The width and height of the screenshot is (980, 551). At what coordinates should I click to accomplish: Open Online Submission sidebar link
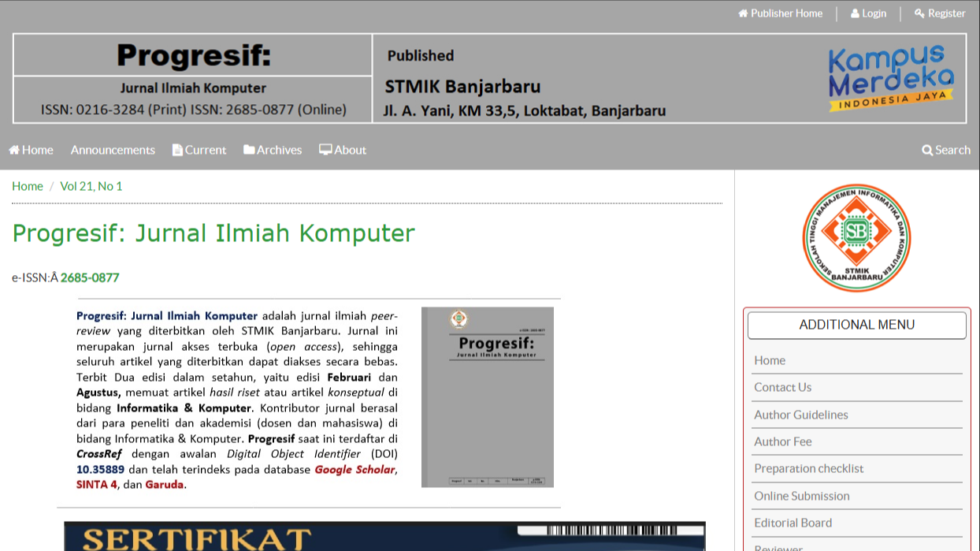[x=802, y=496]
